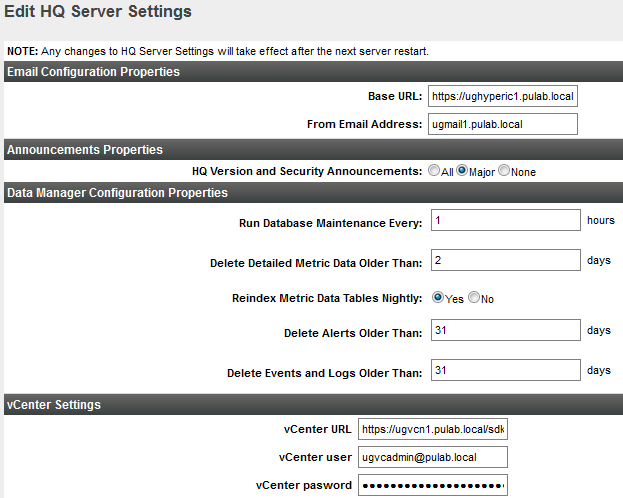Click the Run Database Maintenance Every field
Screen dimensions: 623x498
(x=505, y=221)
